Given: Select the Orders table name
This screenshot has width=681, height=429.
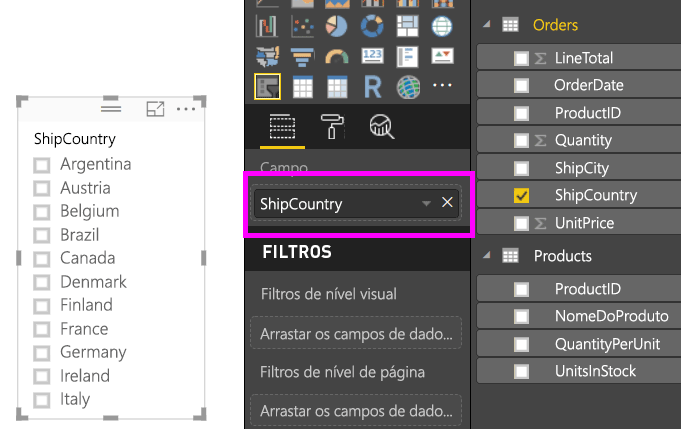Looking at the screenshot, I should click(x=555, y=25).
